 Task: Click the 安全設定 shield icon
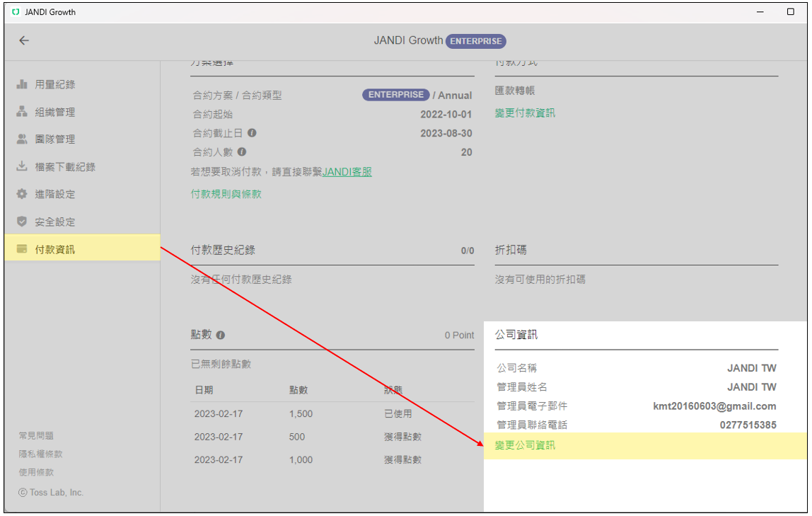pyautogui.click(x=22, y=222)
